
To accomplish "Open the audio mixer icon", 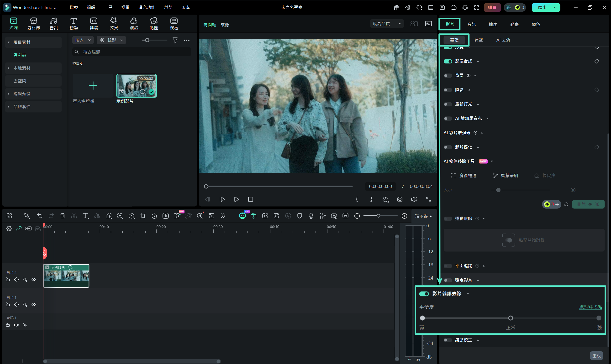I will tap(322, 216).
